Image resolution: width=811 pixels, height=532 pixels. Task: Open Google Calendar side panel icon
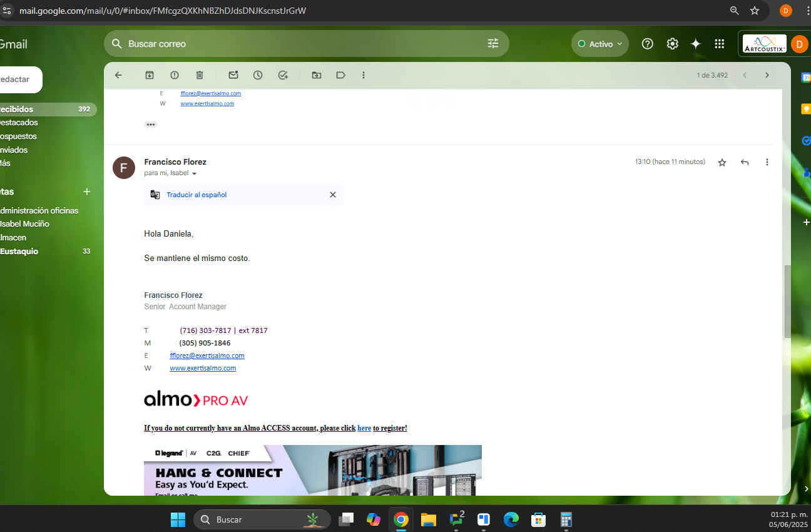(806, 77)
